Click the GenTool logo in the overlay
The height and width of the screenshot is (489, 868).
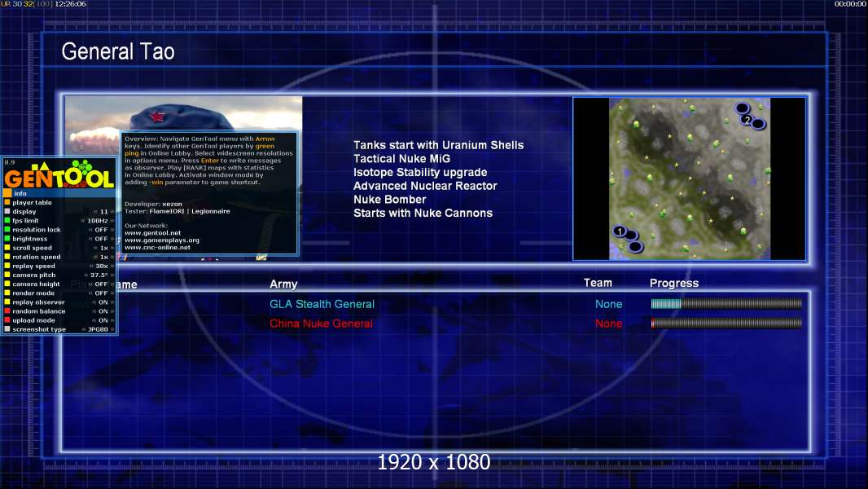tap(59, 174)
